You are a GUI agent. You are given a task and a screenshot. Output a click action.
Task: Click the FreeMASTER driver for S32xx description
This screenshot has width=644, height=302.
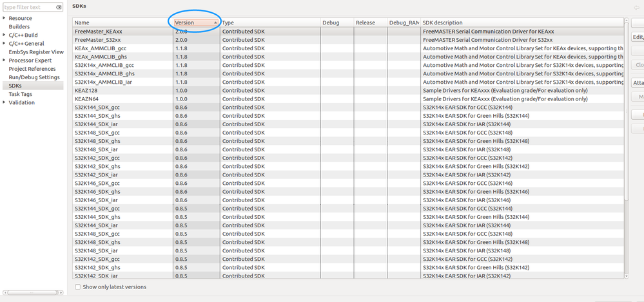click(487, 40)
